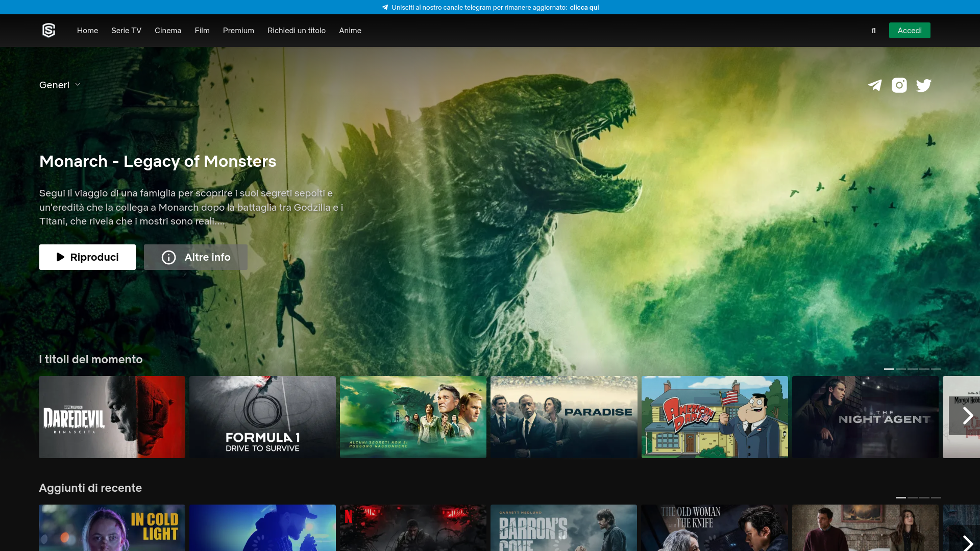Open the Barron's Cove thumbnail
The image size is (980, 551).
564,528
